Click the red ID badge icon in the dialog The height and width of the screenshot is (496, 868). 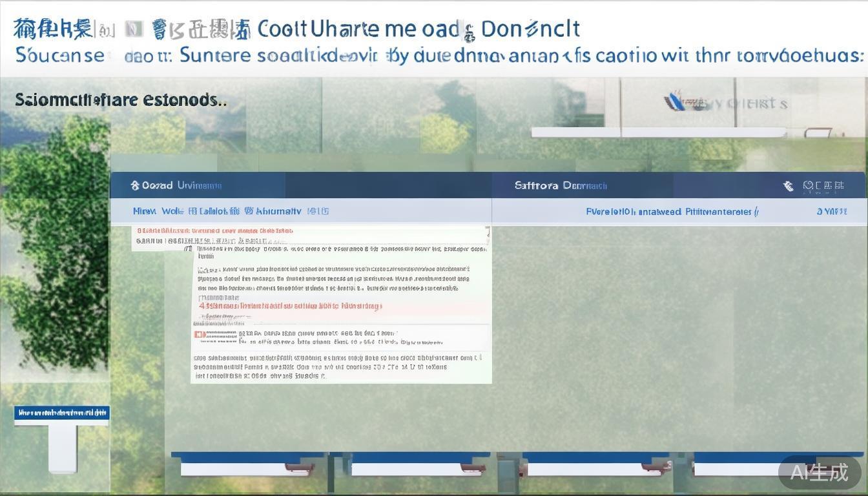[199, 334]
